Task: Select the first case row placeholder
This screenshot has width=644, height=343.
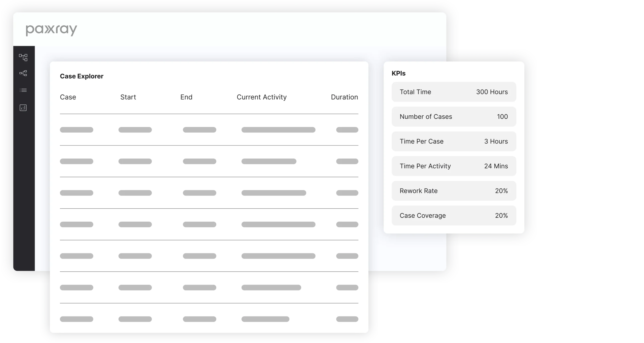Action: (76, 130)
